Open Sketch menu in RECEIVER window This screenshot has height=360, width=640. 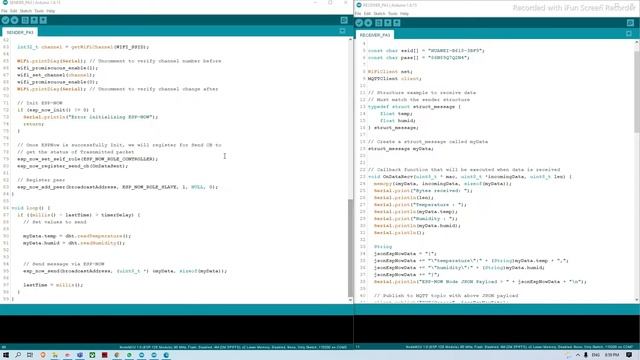coord(380,14)
